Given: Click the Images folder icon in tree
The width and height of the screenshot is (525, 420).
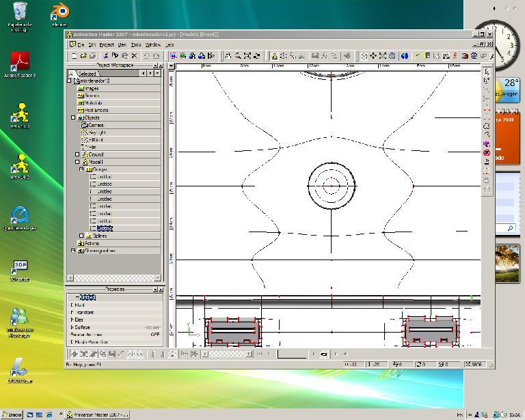Looking at the screenshot, I should point(81,89).
